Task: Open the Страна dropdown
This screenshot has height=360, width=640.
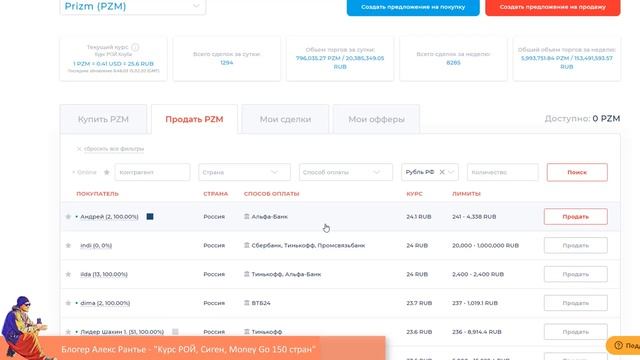Action: click(244, 172)
